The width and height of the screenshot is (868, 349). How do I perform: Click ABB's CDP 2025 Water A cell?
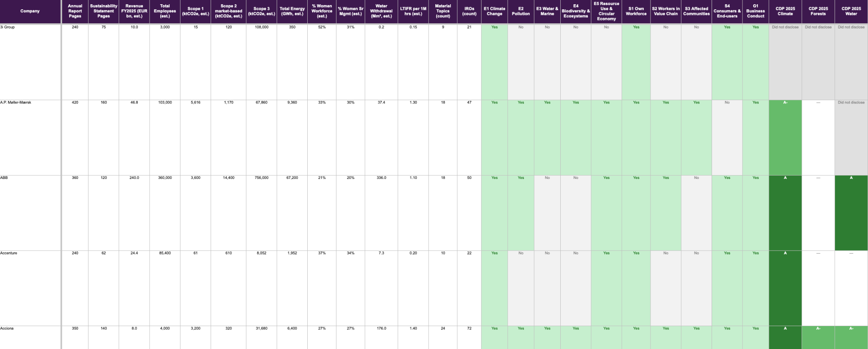pyautogui.click(x=851, y=213)
